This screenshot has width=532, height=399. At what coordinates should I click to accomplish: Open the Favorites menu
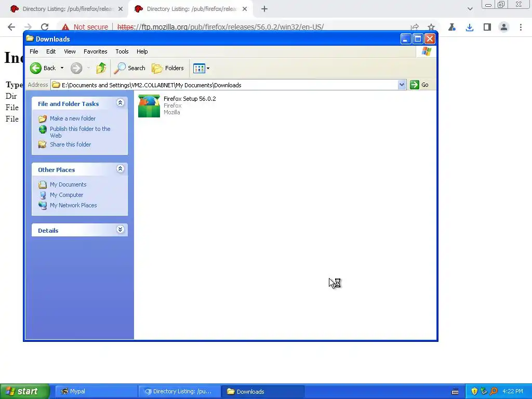[x=96, y=51]
